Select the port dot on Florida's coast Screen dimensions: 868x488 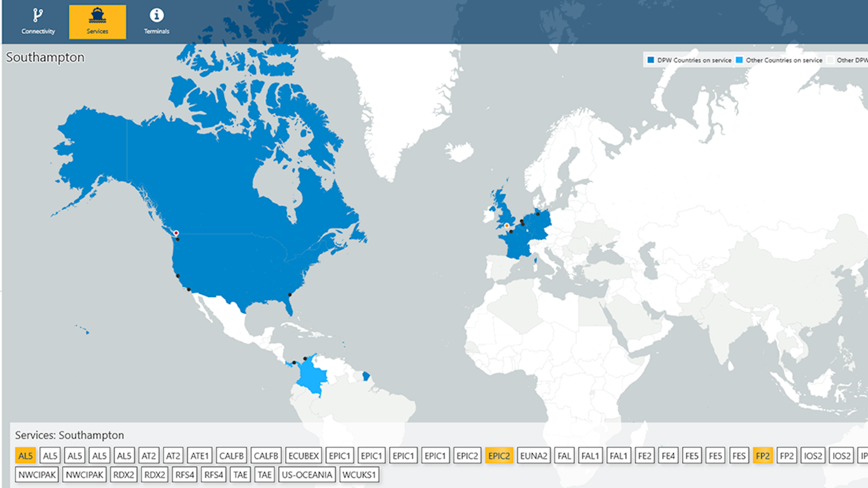tap(290, 295)
